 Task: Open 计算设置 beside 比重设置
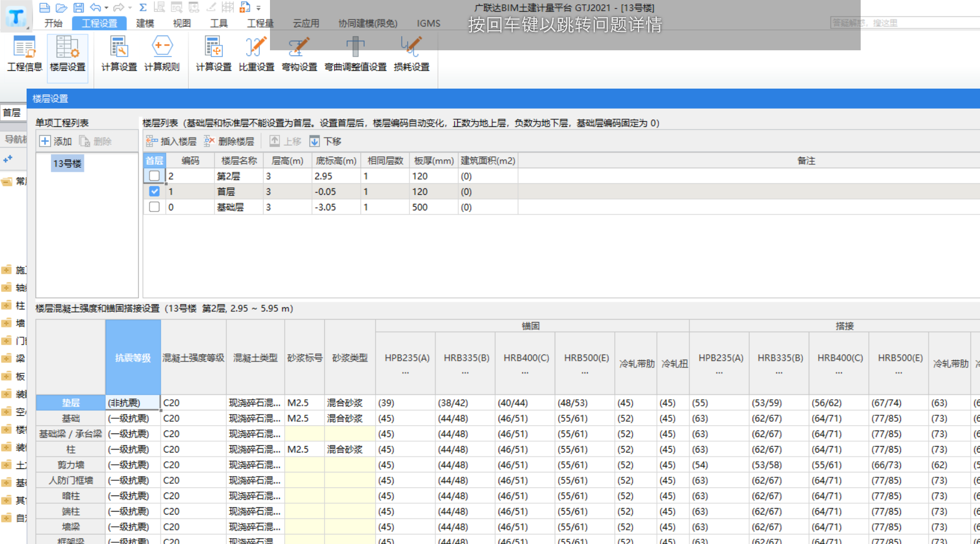click(x=214, y=54)
